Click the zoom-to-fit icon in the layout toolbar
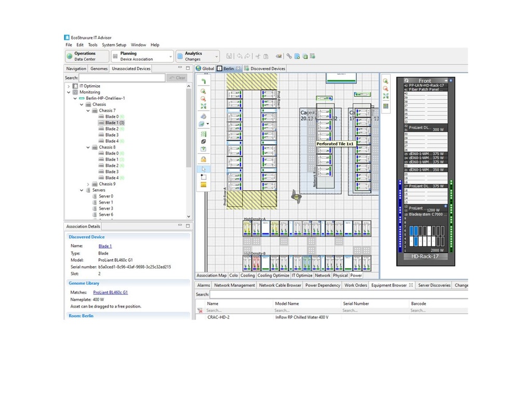Image resolution: width=532 pixels, height=399 pixels. pos(203,107)
